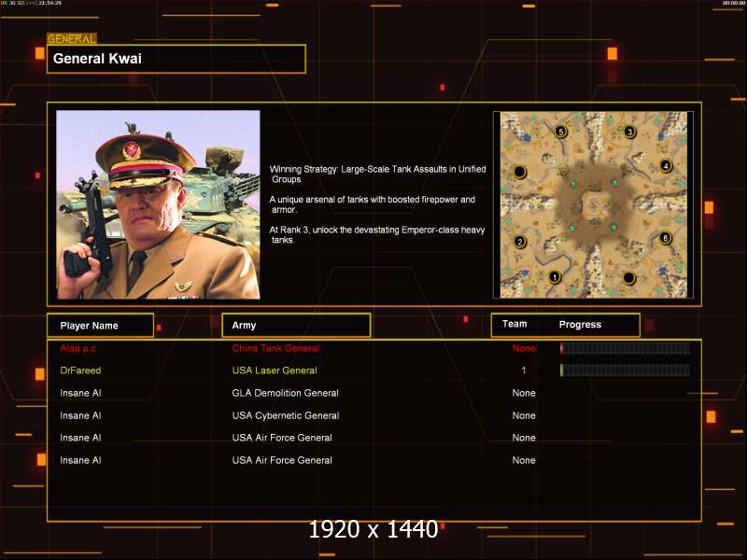This screenshot has width=747, height=560.
Task: Click the GENERAL label above the name box
Action: click(72, 38)
